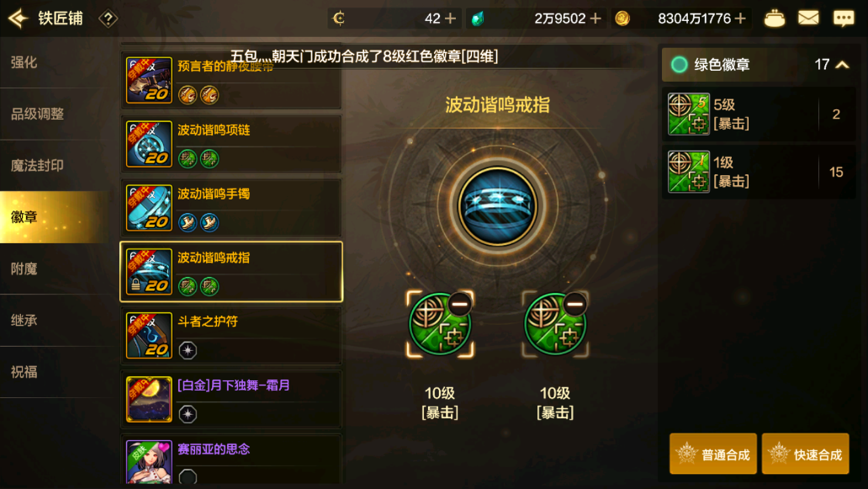Add more green gems with plus
This screenshot has width=868, height=489.
[595, 19]
